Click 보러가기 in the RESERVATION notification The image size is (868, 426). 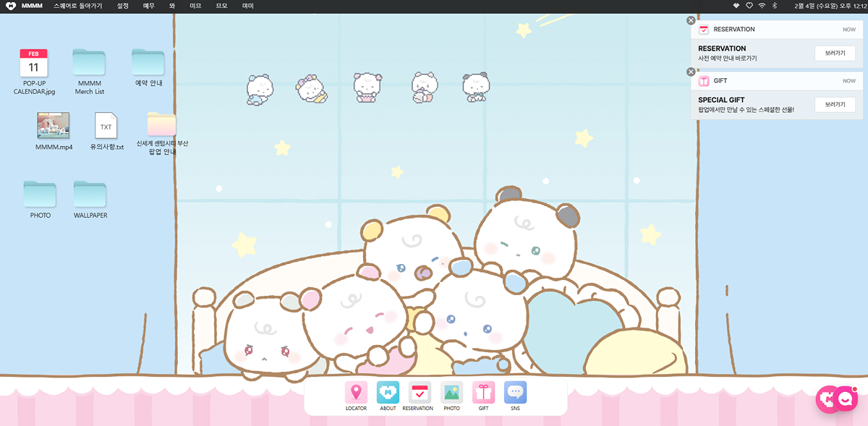tap(835, 53)
